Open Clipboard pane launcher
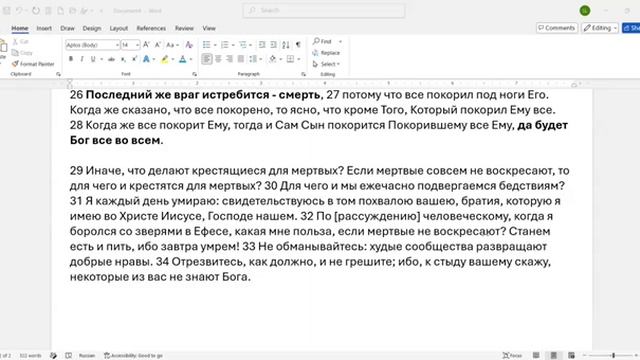 [x=58, y=74]
